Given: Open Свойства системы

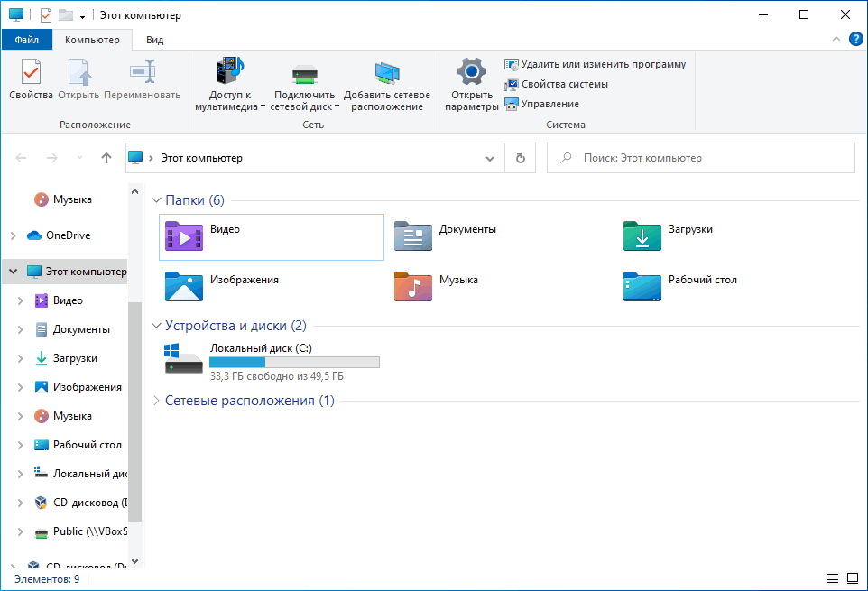Looking at the screenshot, I should click(x=557, y=84).
